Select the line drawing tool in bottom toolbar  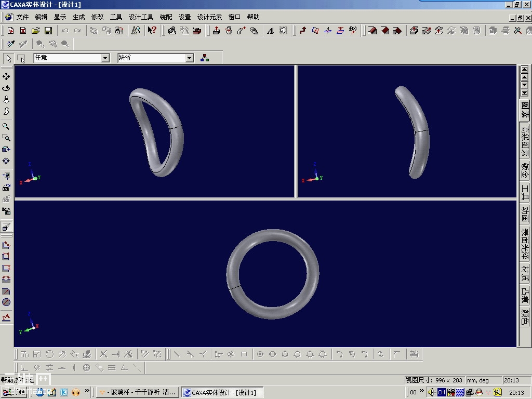[176, 354]
